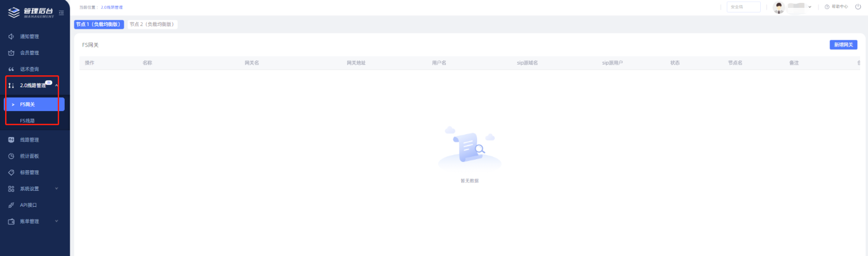This screenshot has width=868, height=256.
Task: Expand the 系统设置 submenu arrow
Action: 56,189
